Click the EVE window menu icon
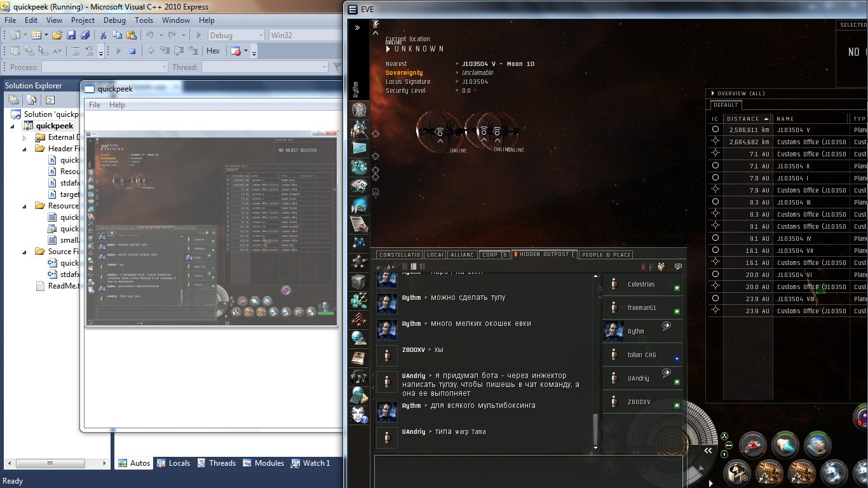The image size is (868, 488). coord(353,10)
